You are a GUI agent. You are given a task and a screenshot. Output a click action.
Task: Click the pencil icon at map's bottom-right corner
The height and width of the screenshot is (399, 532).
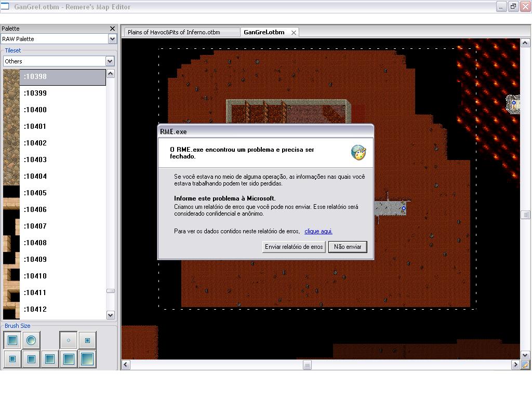(x=525, y=365)
